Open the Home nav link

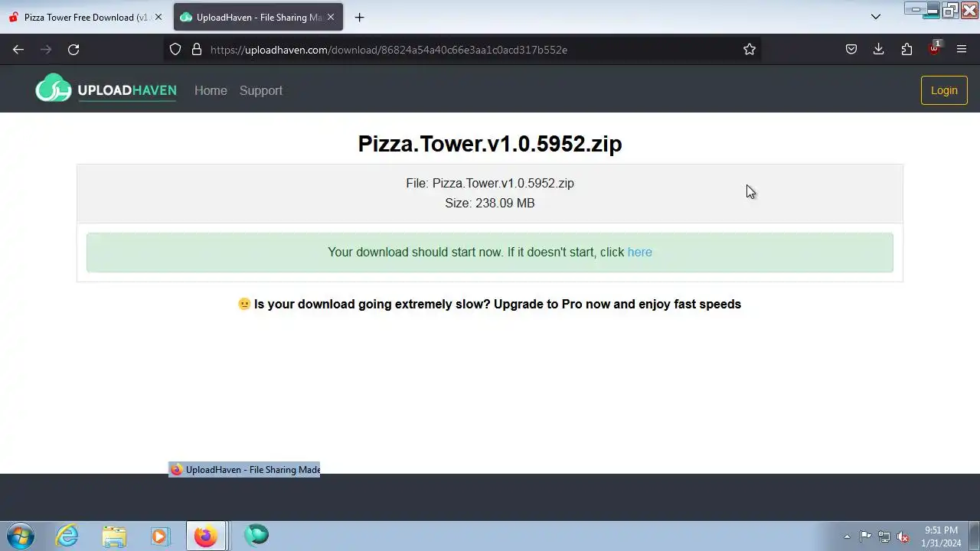(x=211, y=90)
